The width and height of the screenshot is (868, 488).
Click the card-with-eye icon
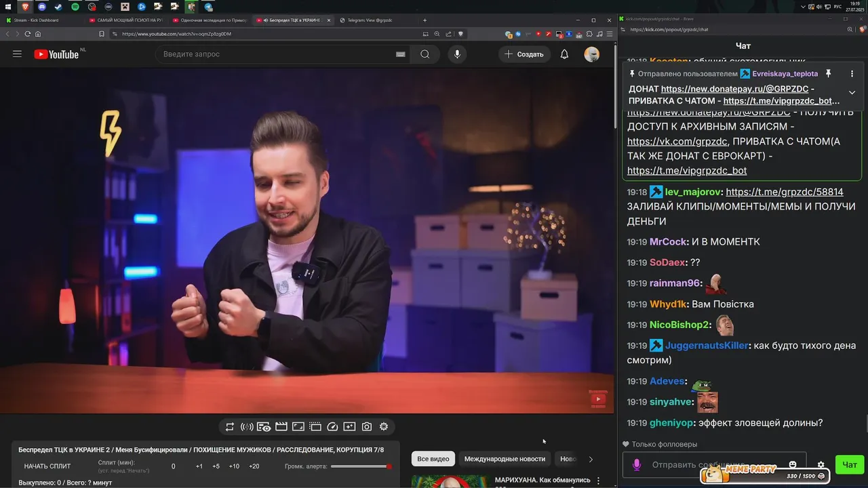coord(264,427)
